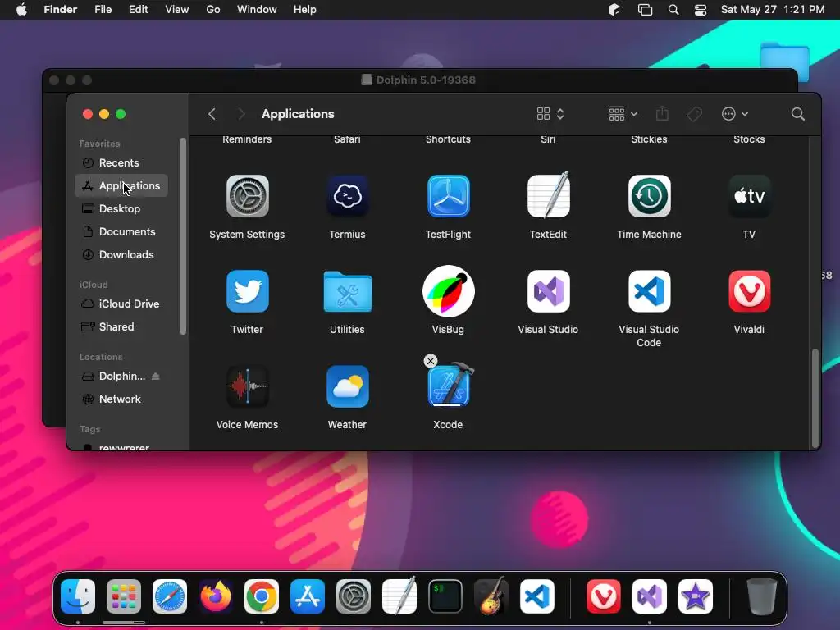Open Network in the sidebar

coord(121,399)
